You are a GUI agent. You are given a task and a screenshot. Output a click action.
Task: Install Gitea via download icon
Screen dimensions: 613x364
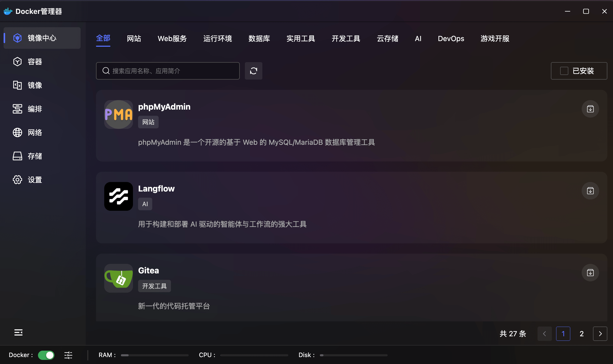click(x=590, y=273)
